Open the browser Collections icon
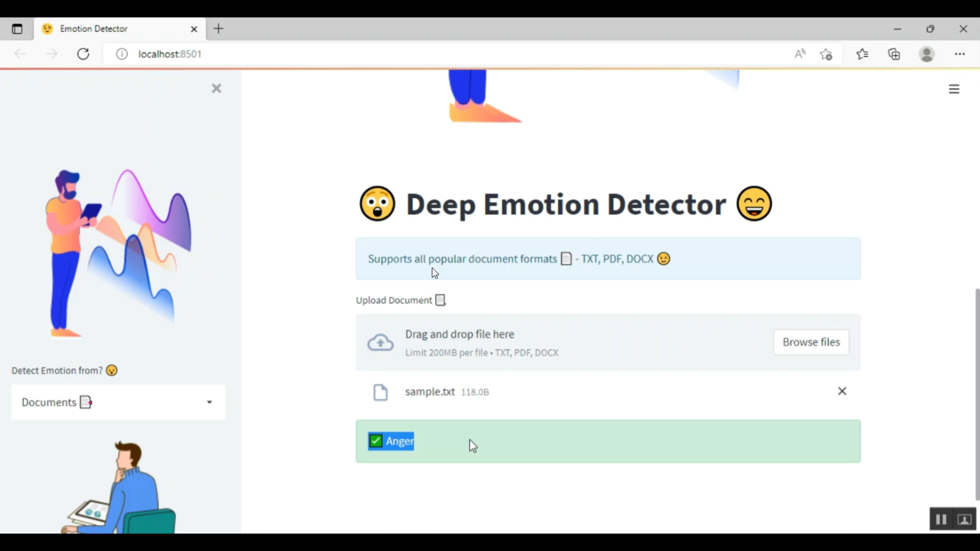 coord(894,54)
